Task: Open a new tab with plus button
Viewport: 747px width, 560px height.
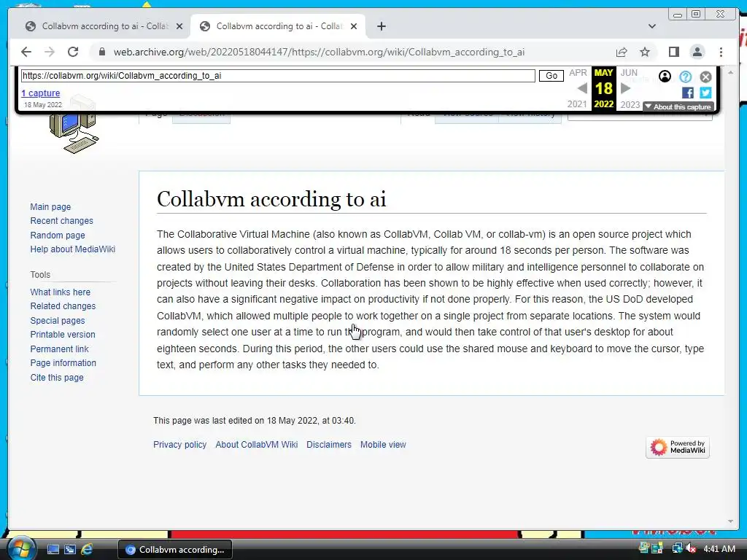Action: point(381,26)
